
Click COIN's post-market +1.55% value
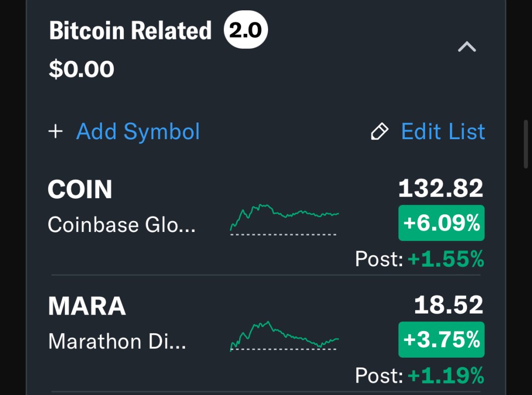point(446,258)
